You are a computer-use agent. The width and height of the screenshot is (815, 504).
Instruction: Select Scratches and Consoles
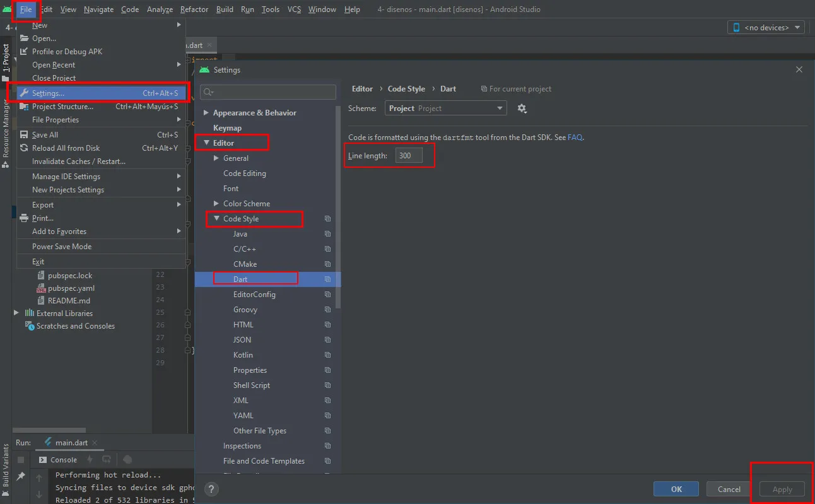(76, 326)
